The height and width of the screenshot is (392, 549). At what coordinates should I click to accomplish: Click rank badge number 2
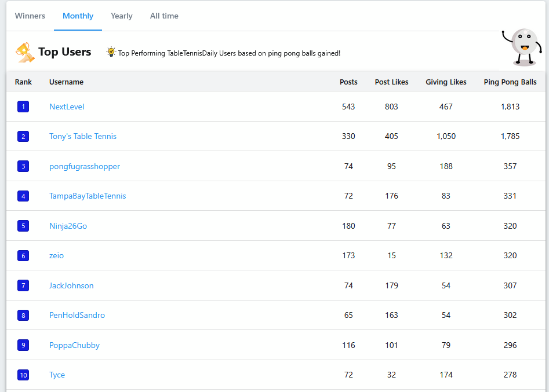[23, 137]
